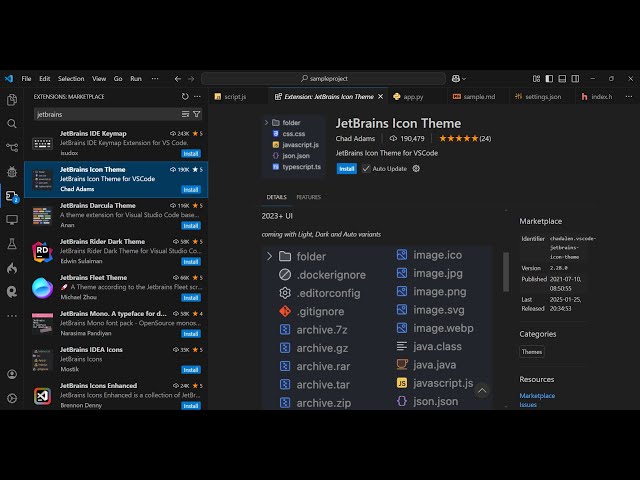Image resolution: width=640 pixels, height=480 pixels.
Task: Click the extensions search input field
Action: [x=105, y=114]
